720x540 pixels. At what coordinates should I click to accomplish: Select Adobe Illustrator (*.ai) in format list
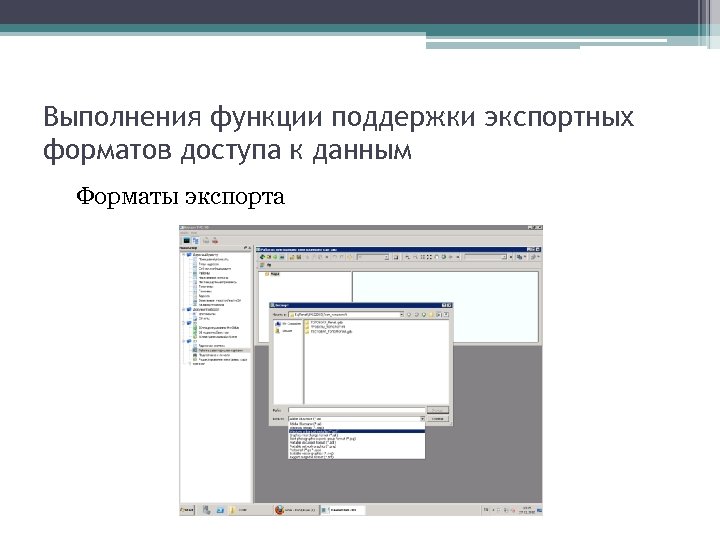click(357, 423)
